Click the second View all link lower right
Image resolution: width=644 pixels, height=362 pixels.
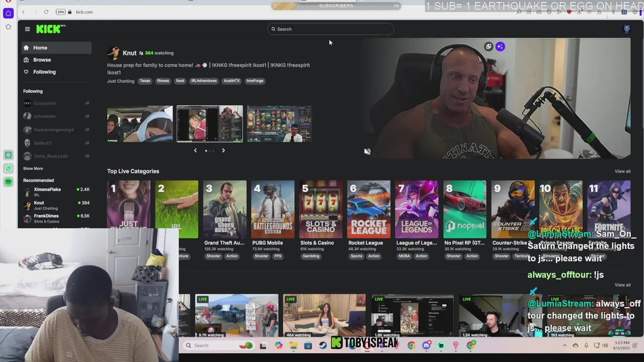click(x=622, y=285)
